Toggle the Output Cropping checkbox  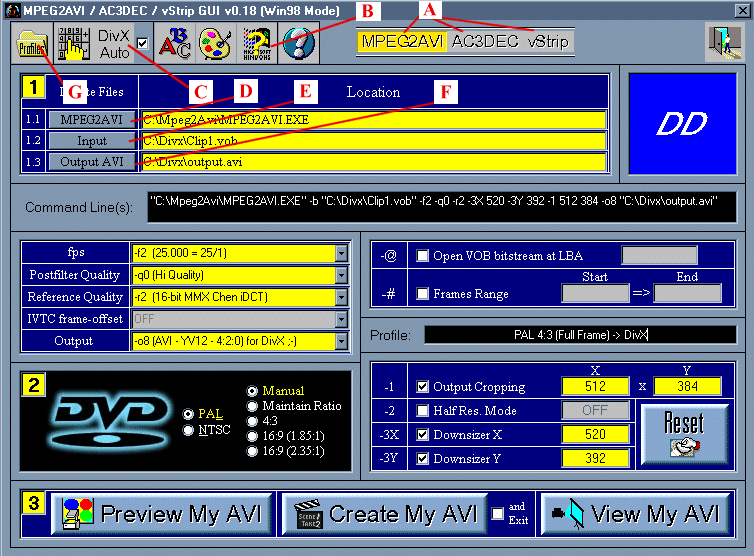tap(422, 387)
